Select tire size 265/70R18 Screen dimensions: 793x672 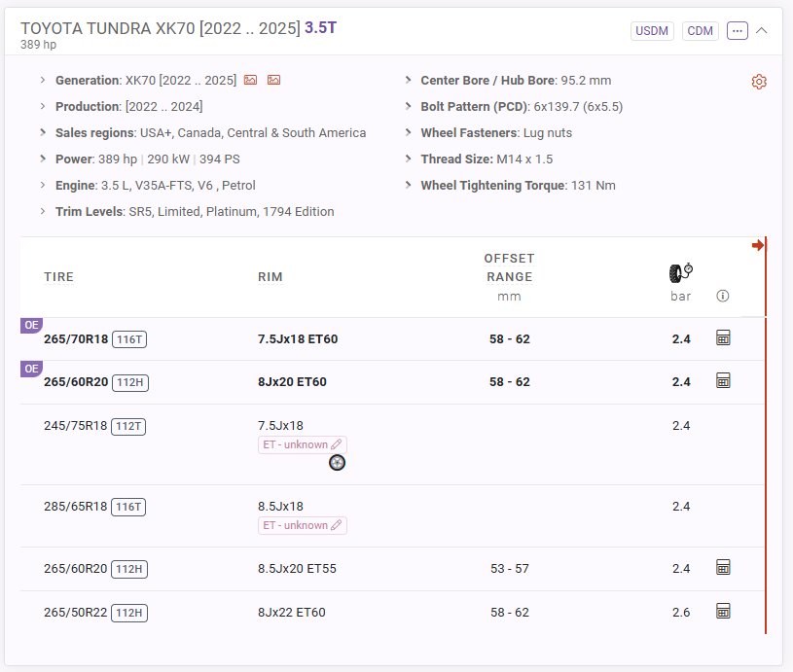point(76,338)
